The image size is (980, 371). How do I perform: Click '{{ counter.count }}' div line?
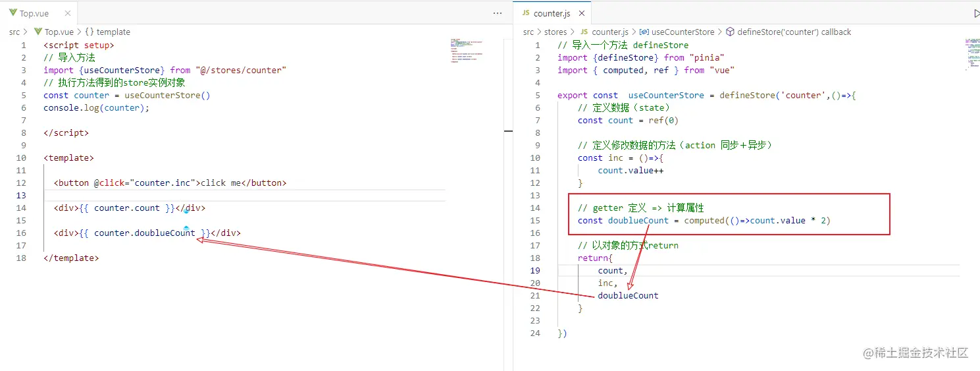[x=130, y=208]
